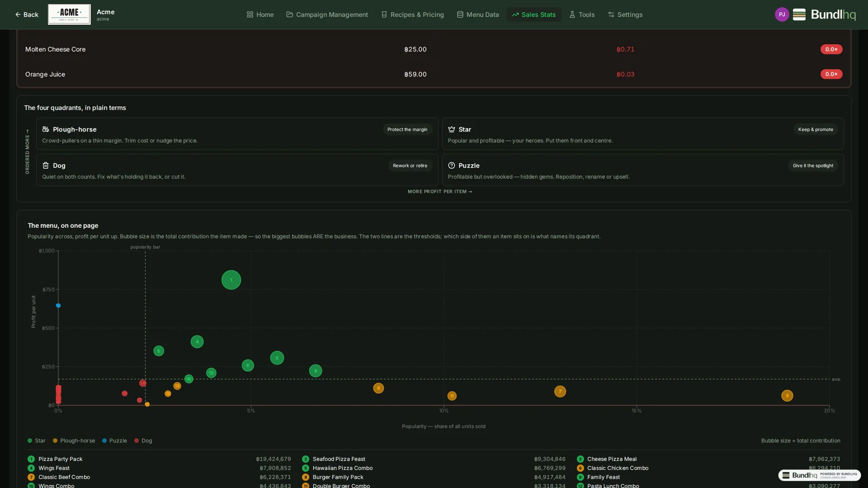Click badge 3 beside Cheese Pizza Meal
This screenshot has width=868, height=488.
click(580, 459)
